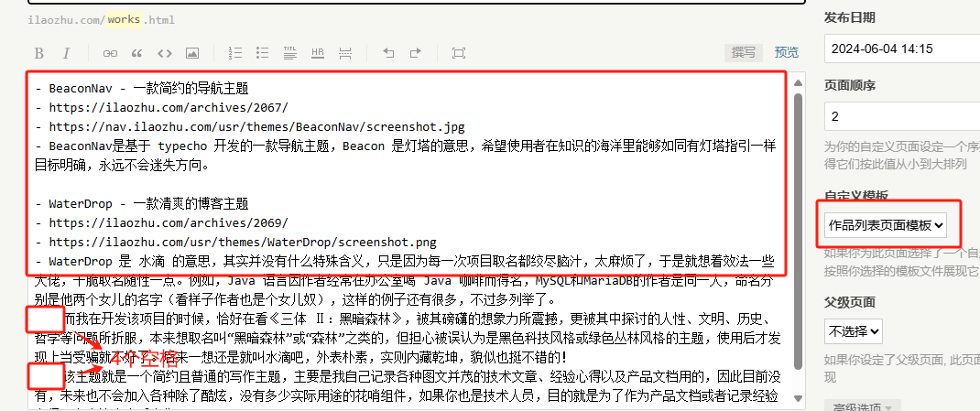Screen dimensions: 980x411
Task: Create bulleted list from toolbar
Action: click(x=263, y=53)
